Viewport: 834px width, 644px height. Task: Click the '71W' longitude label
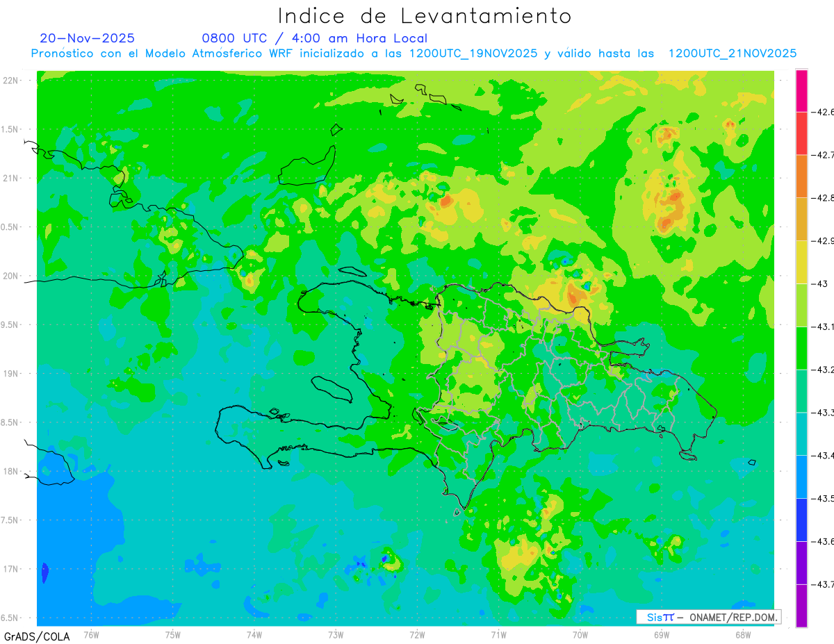[x=498, y=634]
